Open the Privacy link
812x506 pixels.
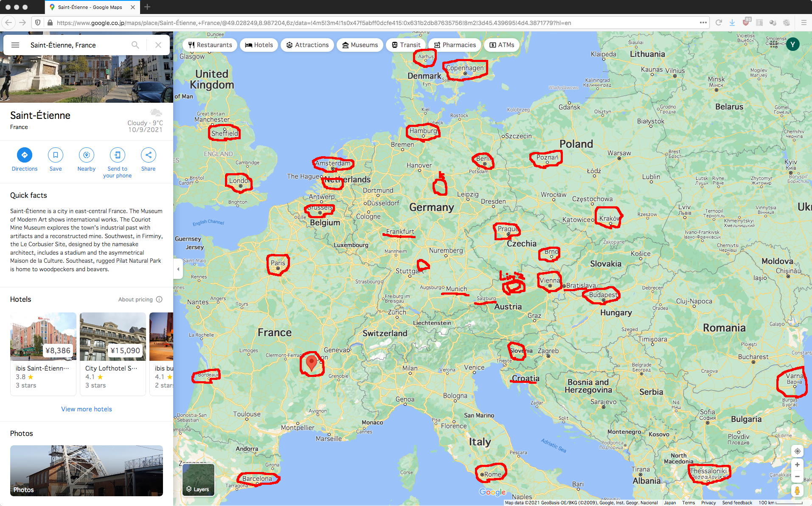708,503
